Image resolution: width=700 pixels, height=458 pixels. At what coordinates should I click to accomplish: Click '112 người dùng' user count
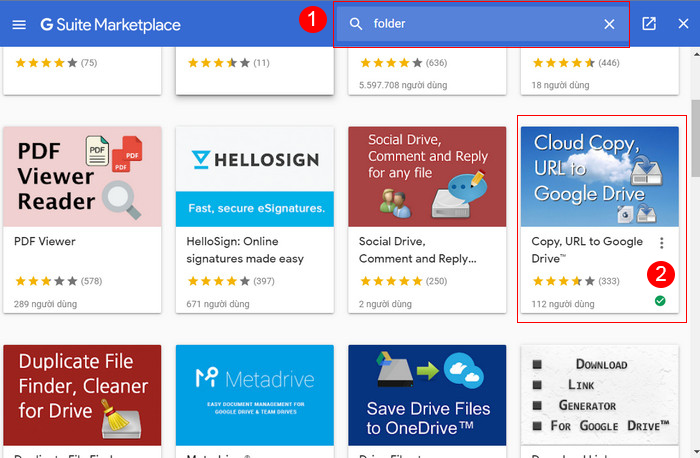tap(563, 304)
